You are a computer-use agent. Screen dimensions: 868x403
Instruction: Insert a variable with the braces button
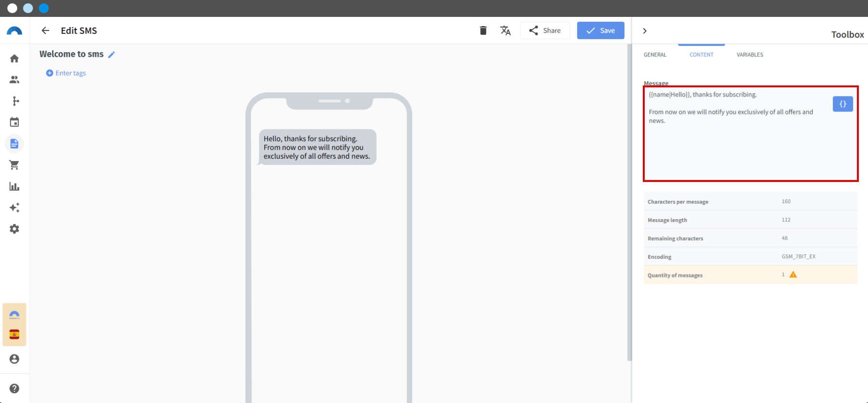pos(843,104)
